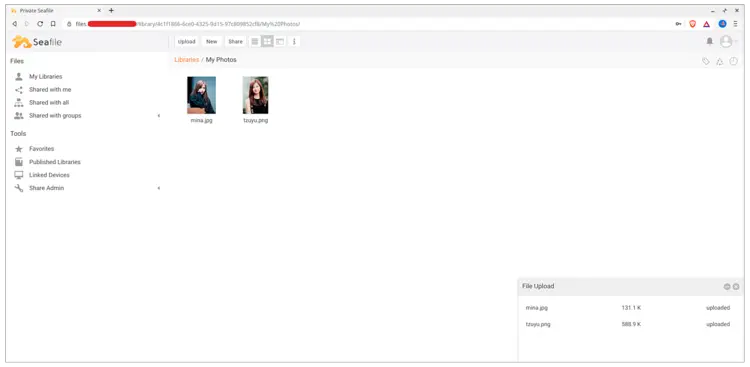750x367 pixels.
Task: Go back in the browser
Action: [14, 23]
